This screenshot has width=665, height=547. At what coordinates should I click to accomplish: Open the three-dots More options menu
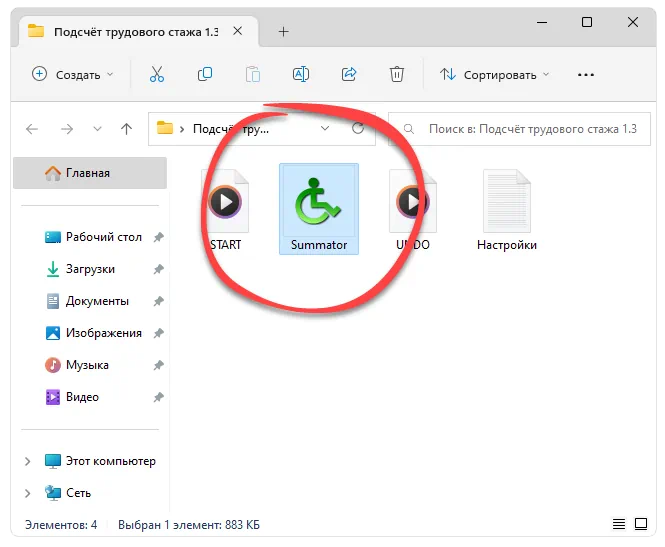tap(586, 75)
